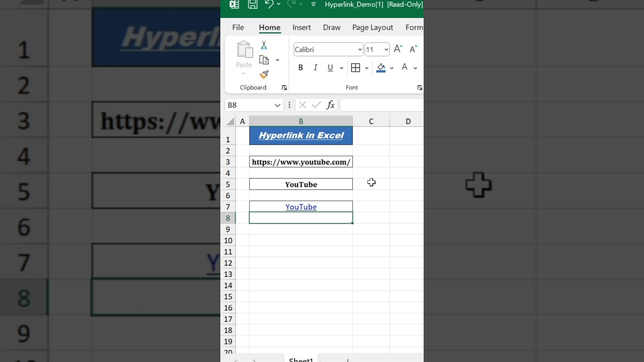The image size is (644, 362).
Task: Select the https://www.youtube.com/ cell
Action: coord(301,162)
